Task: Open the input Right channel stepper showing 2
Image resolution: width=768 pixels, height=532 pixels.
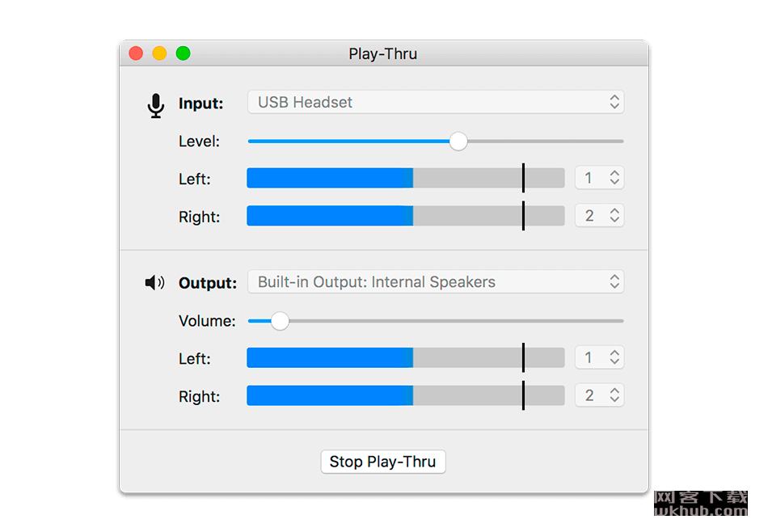Action: [x=599, y=216]
